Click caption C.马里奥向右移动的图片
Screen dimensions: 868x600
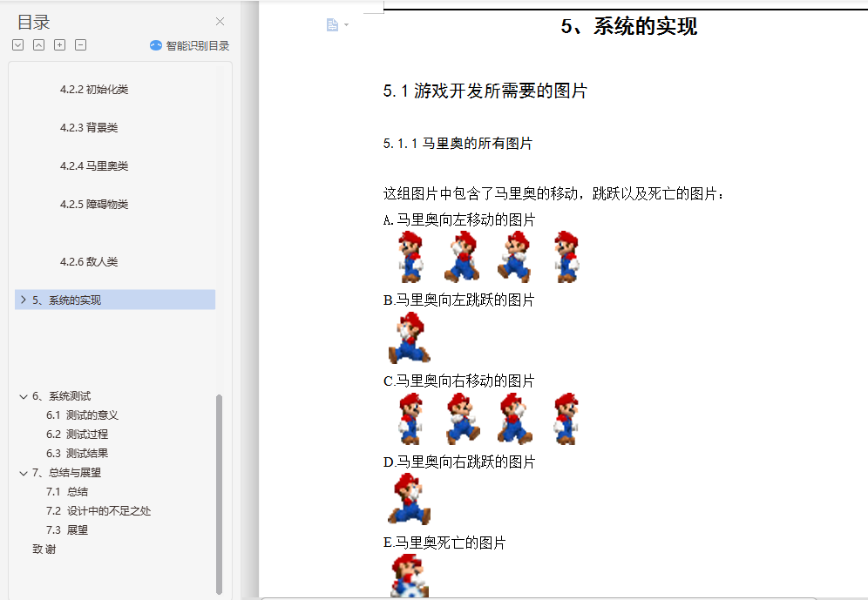pos(459,381)
